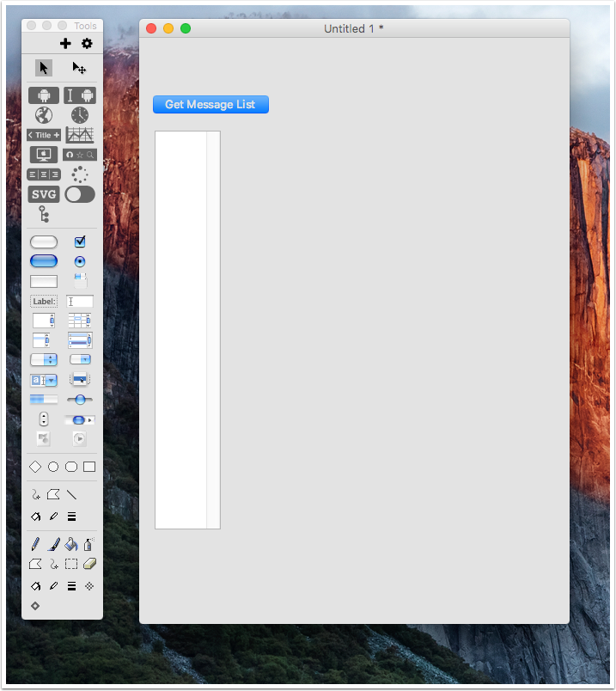The width and height of the screenshot is (616, 691).
Task: Select the combo box control
Action: click(x=44, y=380)
